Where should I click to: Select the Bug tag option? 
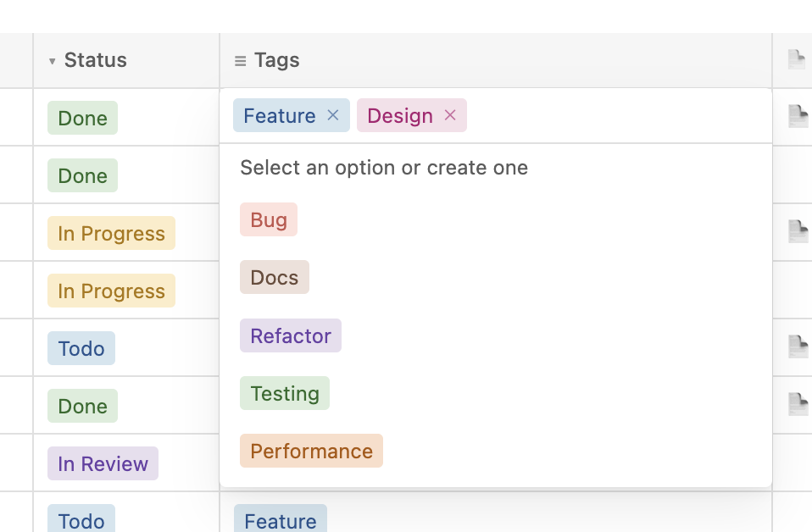point(269,220)
